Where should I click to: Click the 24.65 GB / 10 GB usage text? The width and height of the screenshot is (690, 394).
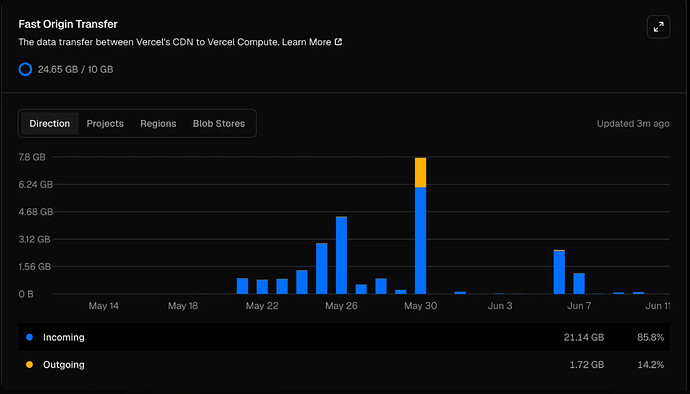point(75,69)
